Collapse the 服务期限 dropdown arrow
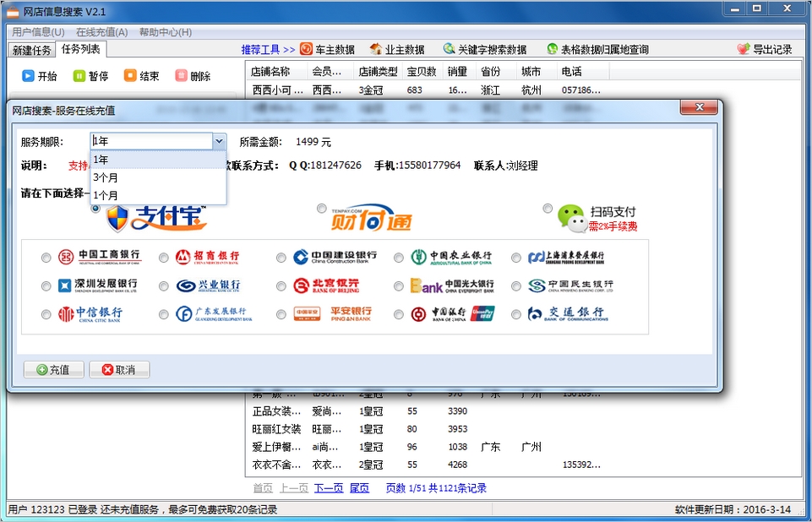 coord(220,141)
